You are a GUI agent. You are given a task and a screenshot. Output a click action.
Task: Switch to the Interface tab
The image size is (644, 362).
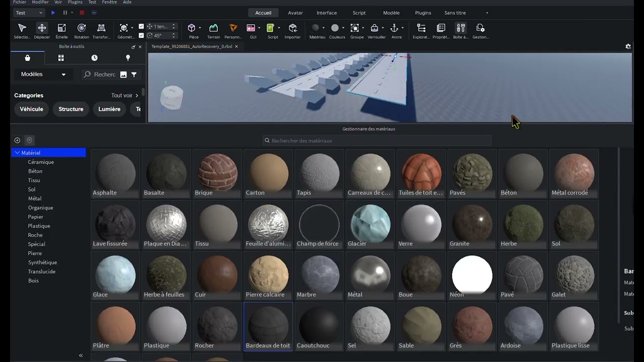327,13
